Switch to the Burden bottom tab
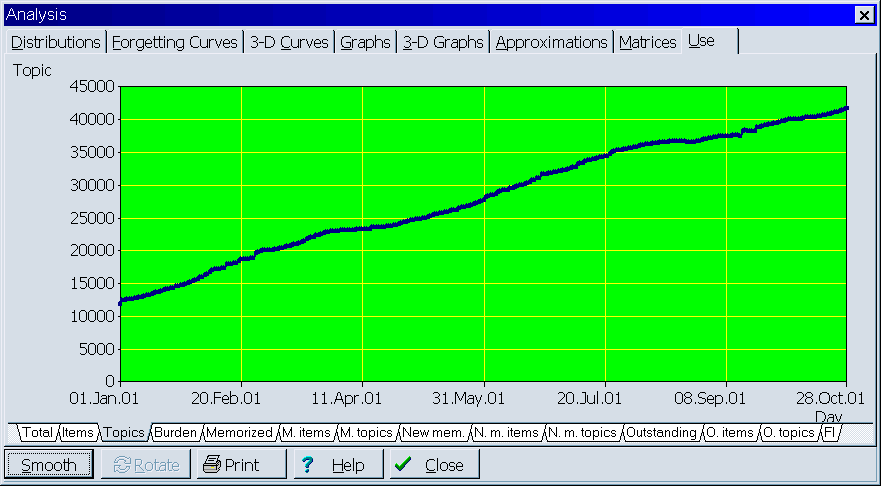Viewport: 881px width, 486px height. coord(175,433)
